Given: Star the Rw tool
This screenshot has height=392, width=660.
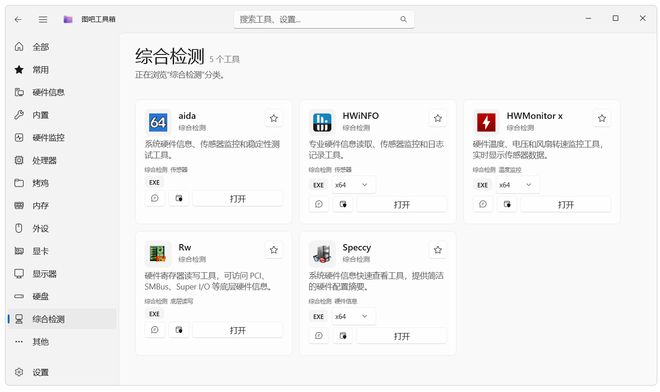Looking at the screenshot, I should coord(274,250).
